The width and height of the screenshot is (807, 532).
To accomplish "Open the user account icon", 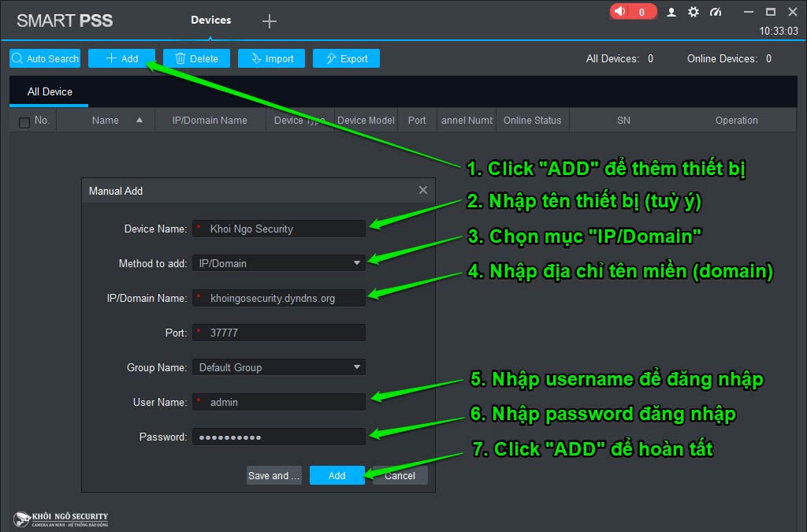I will pyautogui.click(x=671, y=12).
